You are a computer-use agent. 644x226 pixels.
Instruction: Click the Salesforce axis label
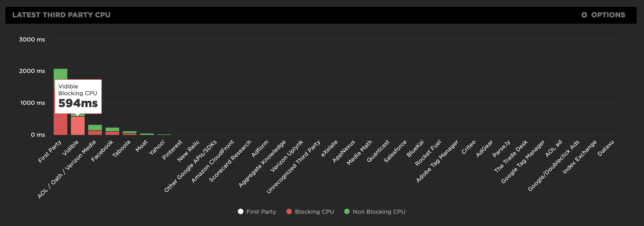click(395, 151)
